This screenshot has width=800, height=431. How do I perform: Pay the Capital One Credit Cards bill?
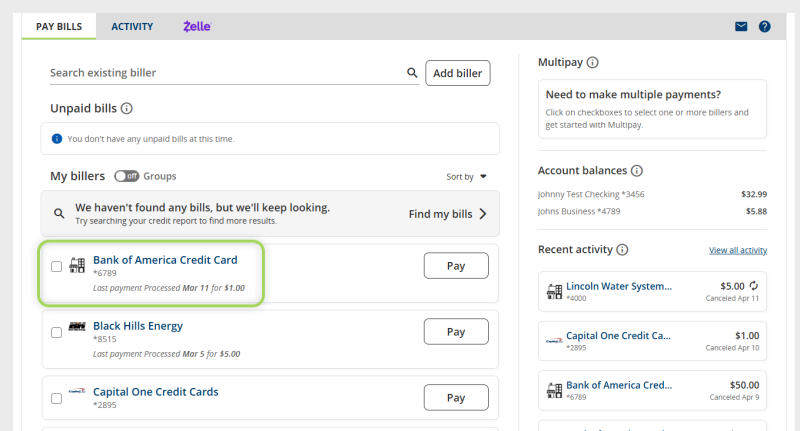456,397
